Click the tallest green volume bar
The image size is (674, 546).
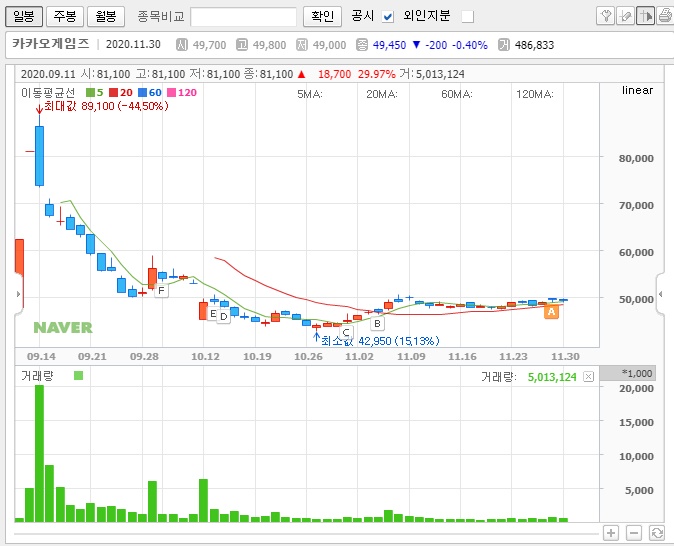39,454
